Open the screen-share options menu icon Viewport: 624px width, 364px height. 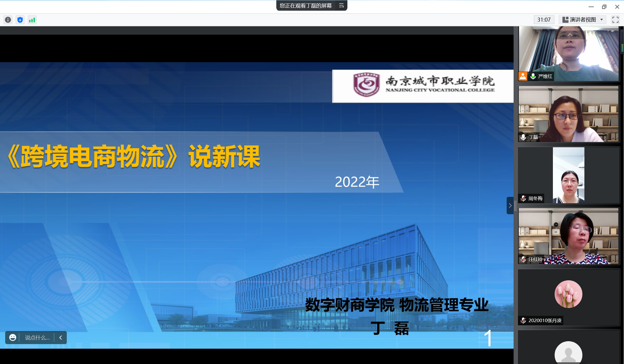click(x=341, y=5)
